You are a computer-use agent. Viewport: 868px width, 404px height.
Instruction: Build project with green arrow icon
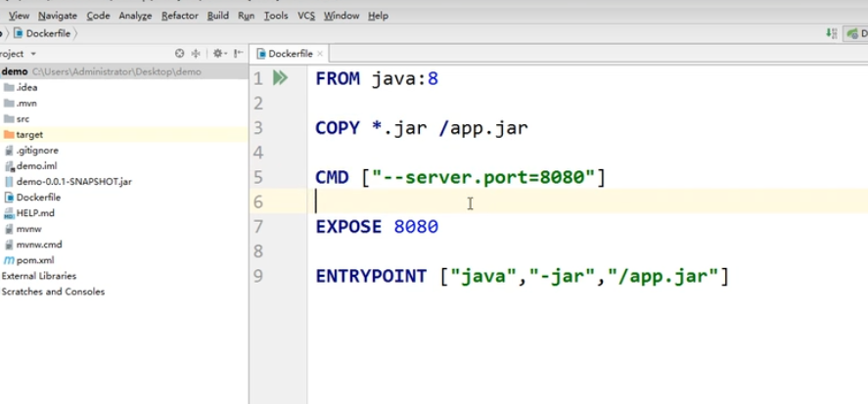[x=832, y=34]
